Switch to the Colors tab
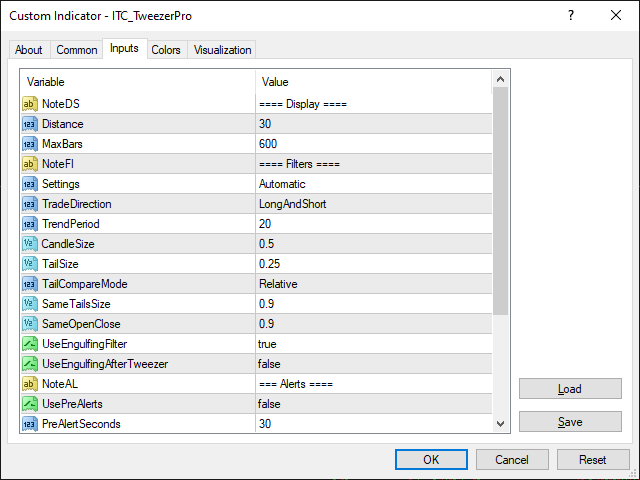The width and height of the screenshot is (640, 480). click(x=166, y=50)
